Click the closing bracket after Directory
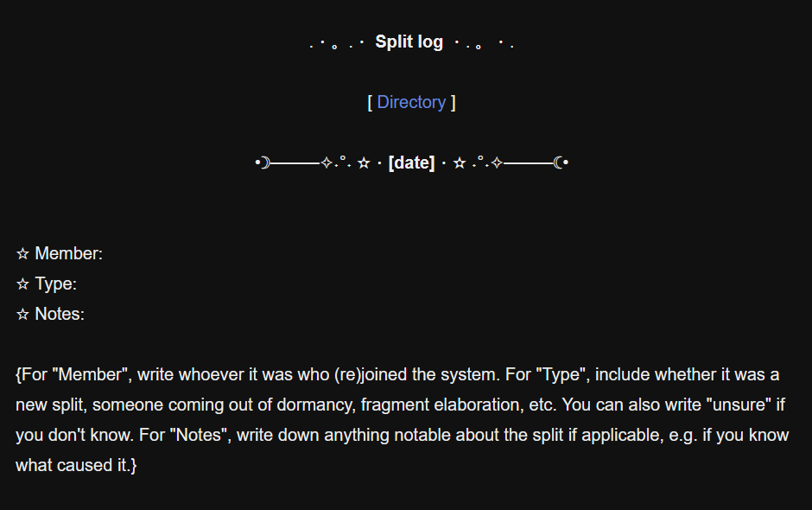This screenshot has width=812, height=510. click(x=453, y=102)
